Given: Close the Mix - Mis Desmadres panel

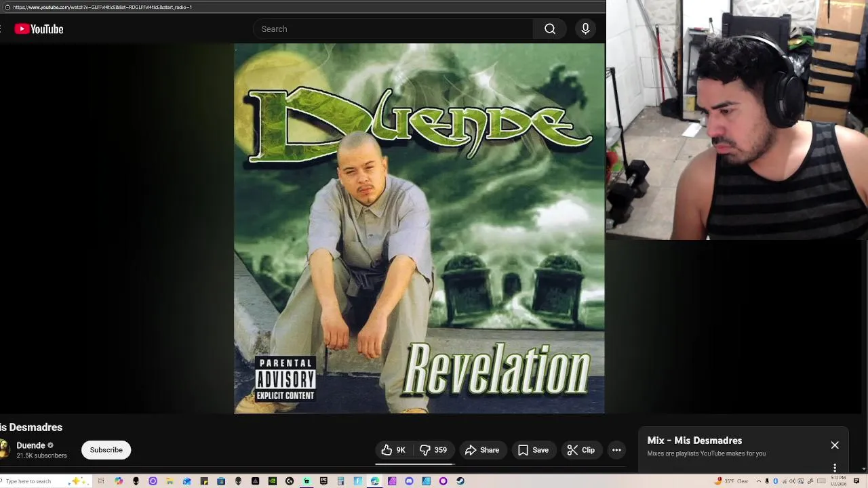Looking at the screenshot, I should point(835,445).
